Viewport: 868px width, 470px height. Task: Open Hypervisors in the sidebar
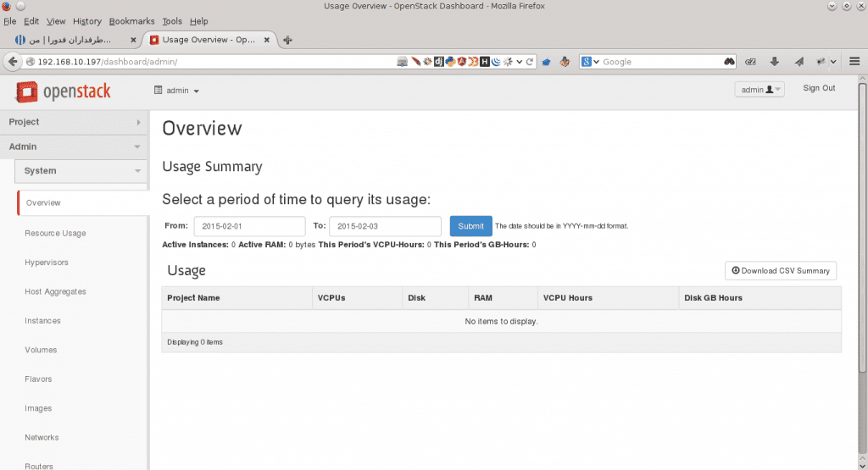[47, 263]
